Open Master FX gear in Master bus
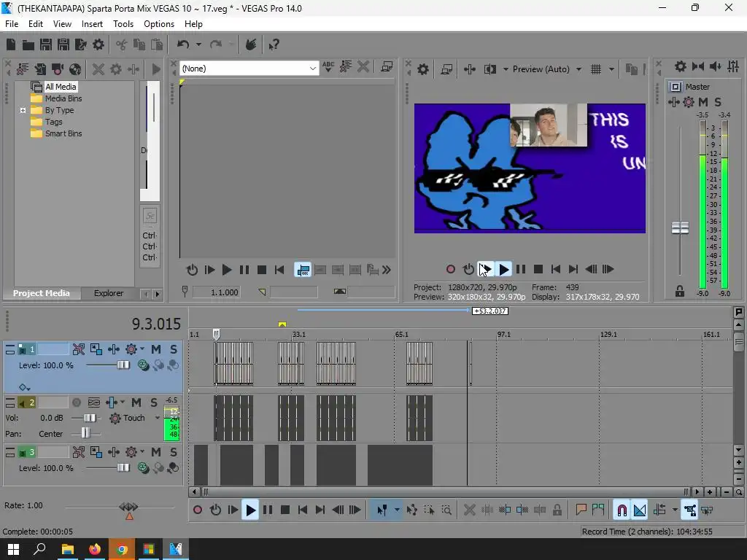Screen dimensions: 747x560 coord(689,102)
